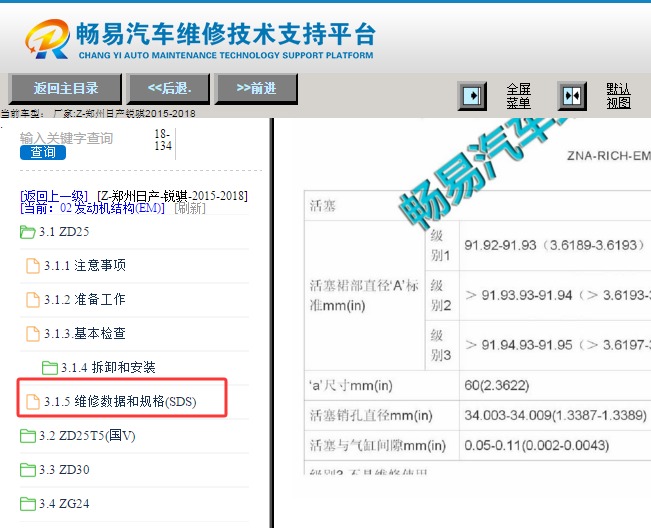Screen dimensions: 651x528
Task: Click the 3.1.3 基本检查 document icon
Action: [33, 334]
